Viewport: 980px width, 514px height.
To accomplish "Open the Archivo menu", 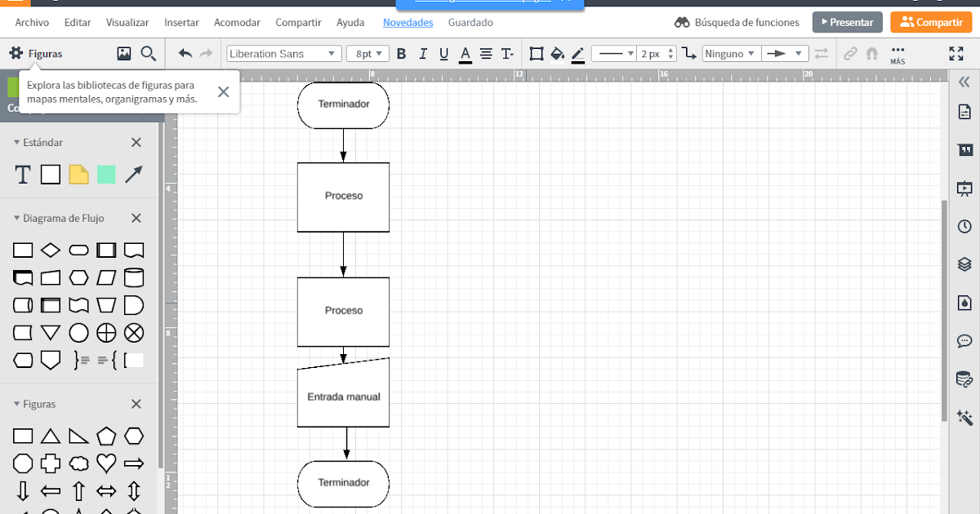I will [x=31, y=22].
